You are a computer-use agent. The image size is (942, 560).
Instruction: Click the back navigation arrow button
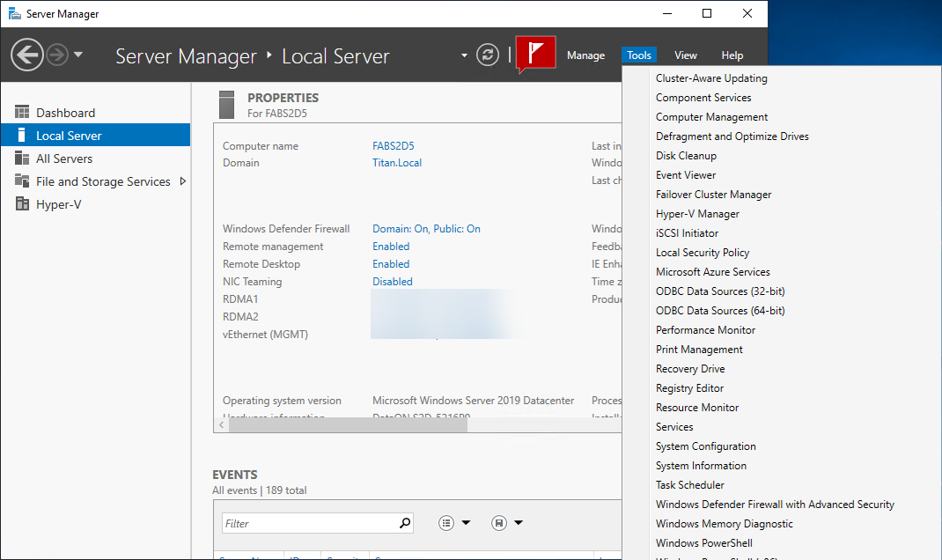coord(27,55)
